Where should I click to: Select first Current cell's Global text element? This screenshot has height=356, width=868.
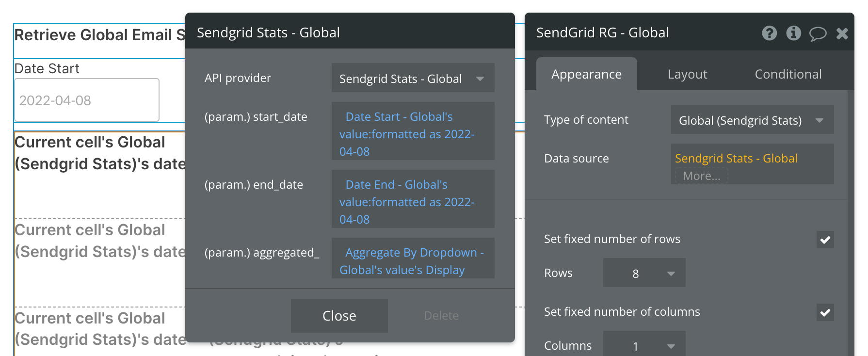click(x=100, y=153)
